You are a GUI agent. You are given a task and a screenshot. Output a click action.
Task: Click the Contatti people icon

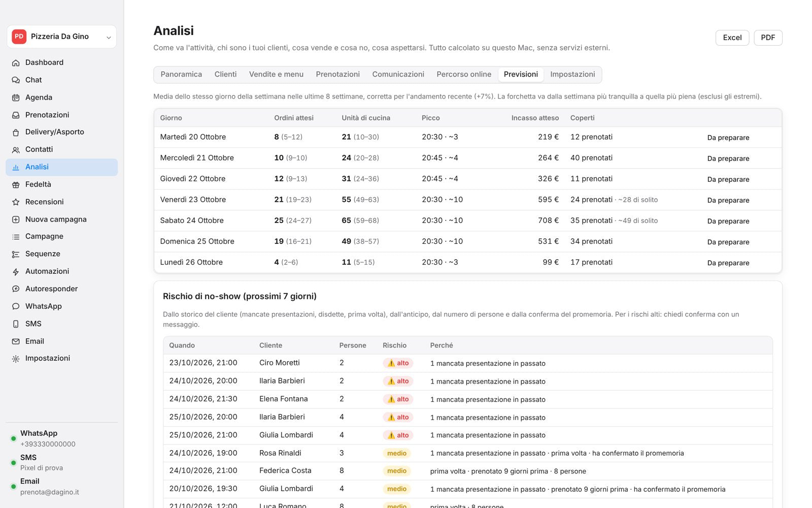coord(16,149)
